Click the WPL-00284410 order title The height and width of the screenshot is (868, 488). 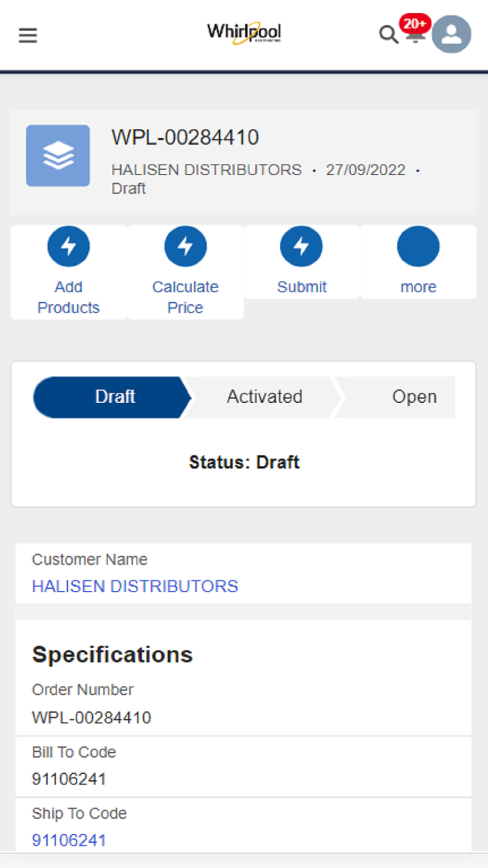[185, 137]
